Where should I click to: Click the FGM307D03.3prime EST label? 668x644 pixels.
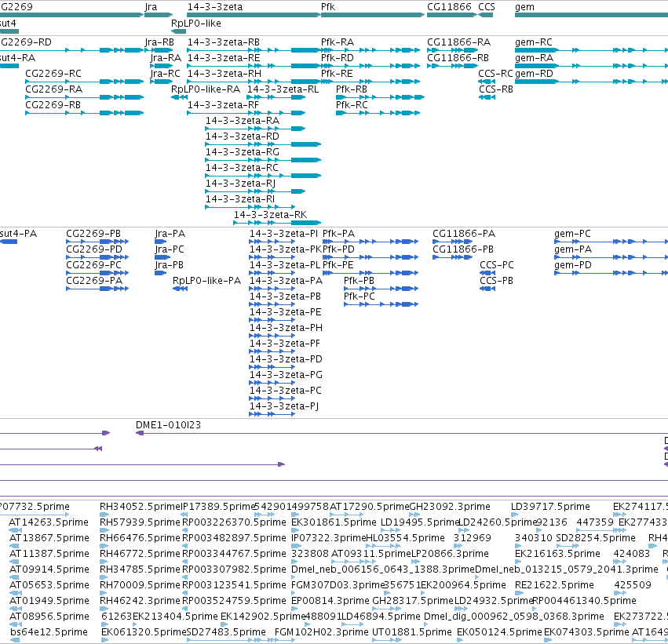click(x=338, y=586)
